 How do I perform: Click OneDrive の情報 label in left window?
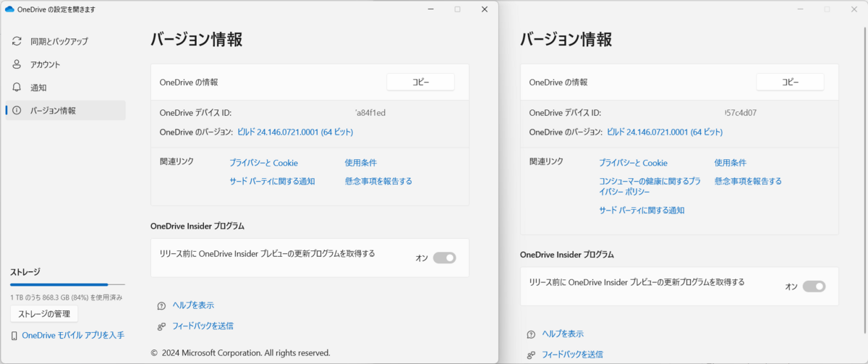[189, 82]
